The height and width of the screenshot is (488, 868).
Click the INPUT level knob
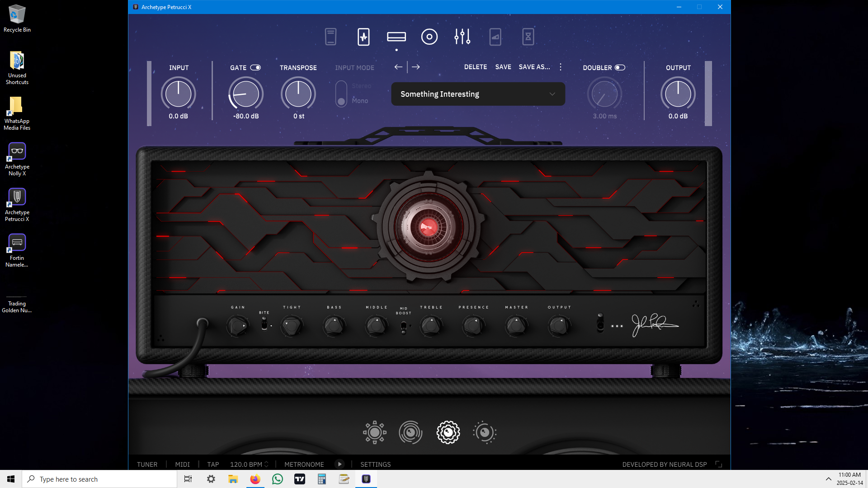pyautogui.click(x=178, y=94)
